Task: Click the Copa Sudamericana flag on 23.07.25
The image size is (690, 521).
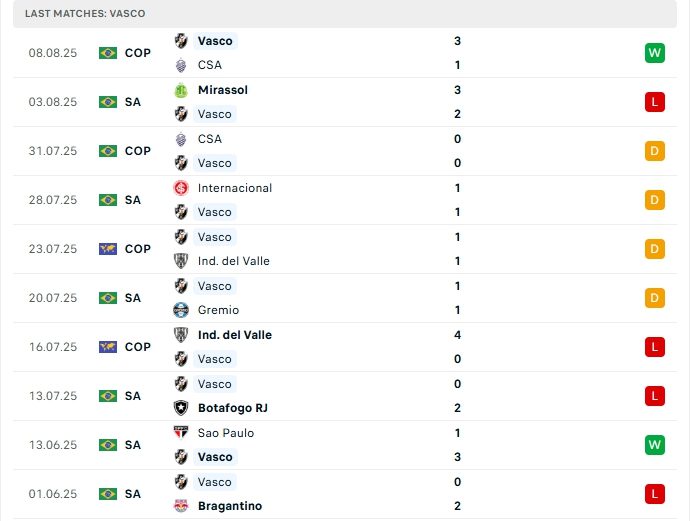Action: coord(108,249)
